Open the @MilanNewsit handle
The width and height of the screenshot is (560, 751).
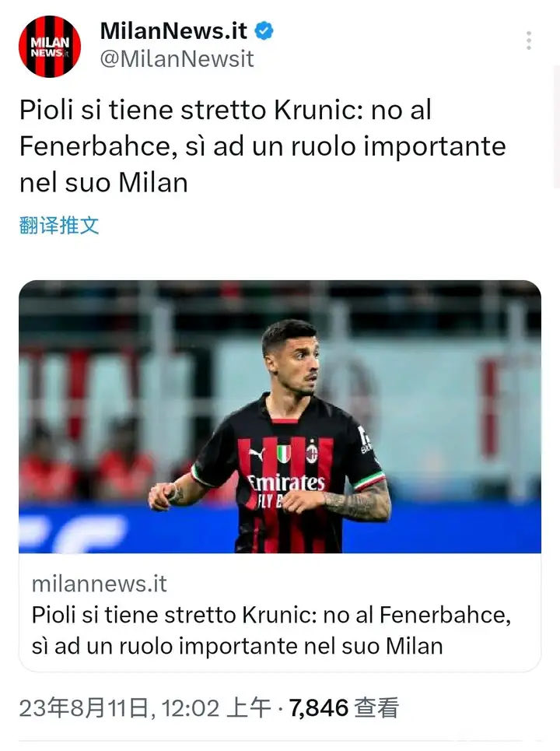click(x=177, y=59)
